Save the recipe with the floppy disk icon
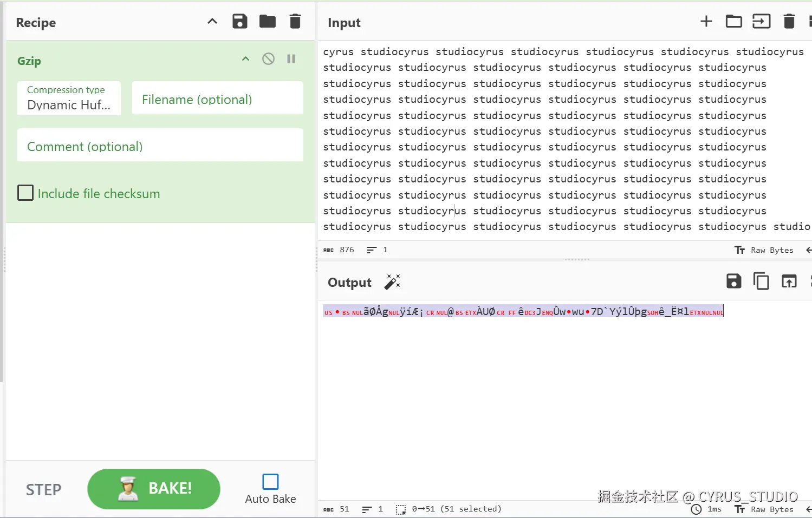Viewport: 812px width, 518px height. click(x=240, y=22)
